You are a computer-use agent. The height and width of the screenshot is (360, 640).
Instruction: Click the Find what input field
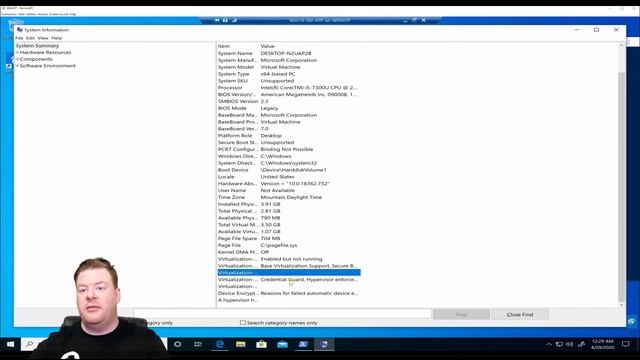pyautogui.click(x=282, y=314)
